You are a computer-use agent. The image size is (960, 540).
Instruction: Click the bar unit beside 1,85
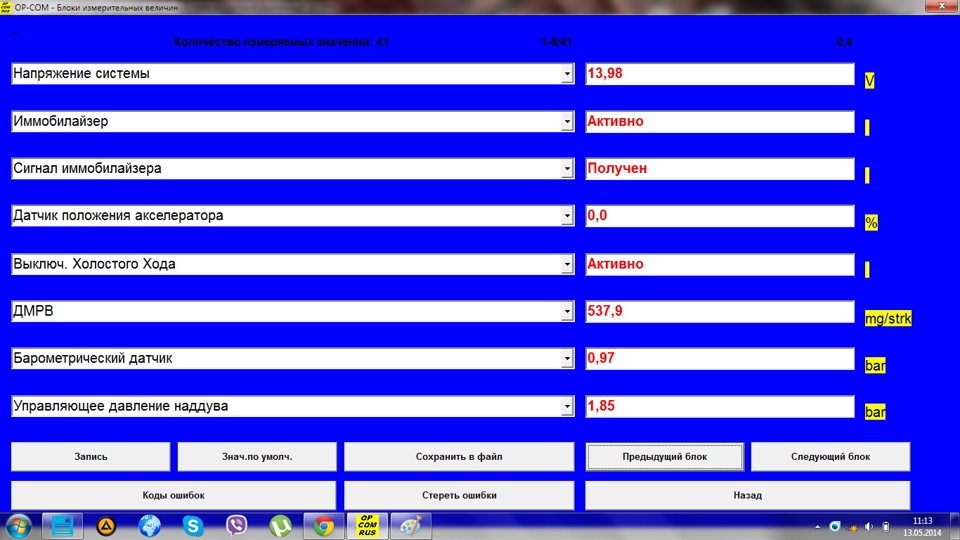pos(875,412)
